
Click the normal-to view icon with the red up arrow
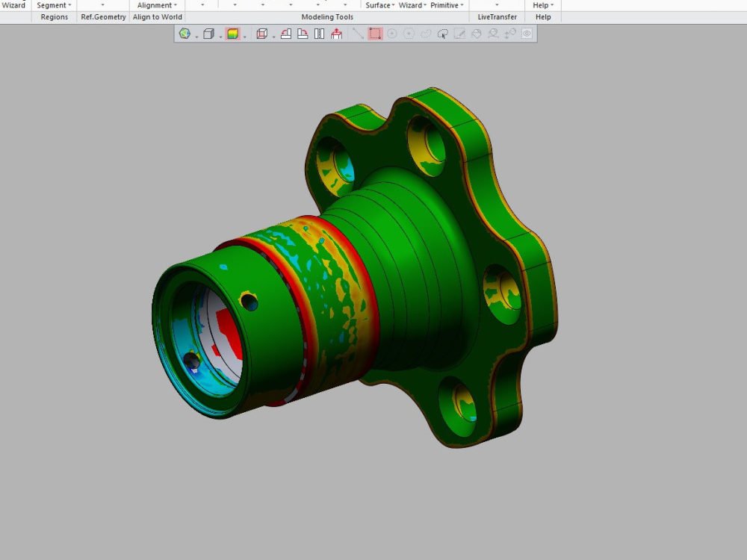coord(336,34)
